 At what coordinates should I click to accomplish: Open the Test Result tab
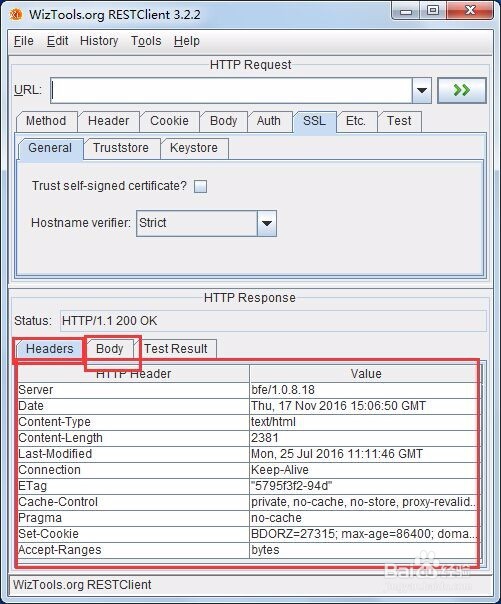(x=176, y=349)
